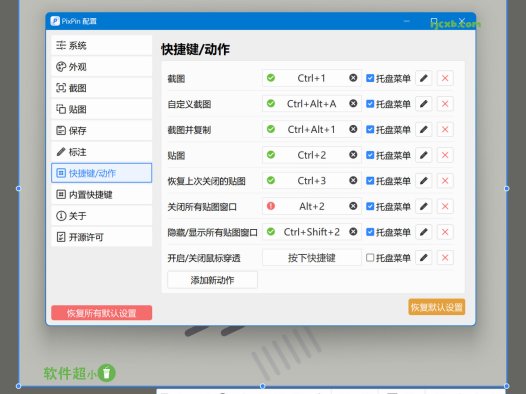This screenshot has width=526, height=394.
Task: Toggle 托盘菜单 for 关闭所有贴图窗口
Action: point(370,206)
